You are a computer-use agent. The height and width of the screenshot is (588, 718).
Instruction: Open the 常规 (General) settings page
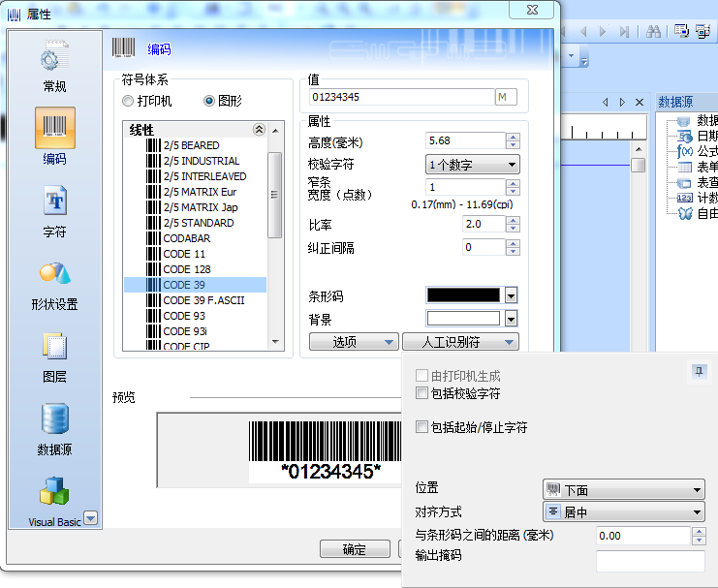click(54, 67)
